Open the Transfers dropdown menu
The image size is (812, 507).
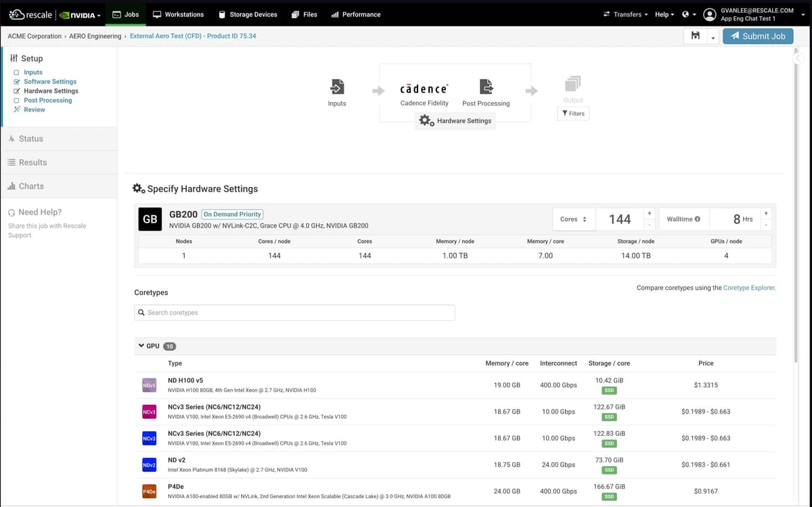[625, 14]
